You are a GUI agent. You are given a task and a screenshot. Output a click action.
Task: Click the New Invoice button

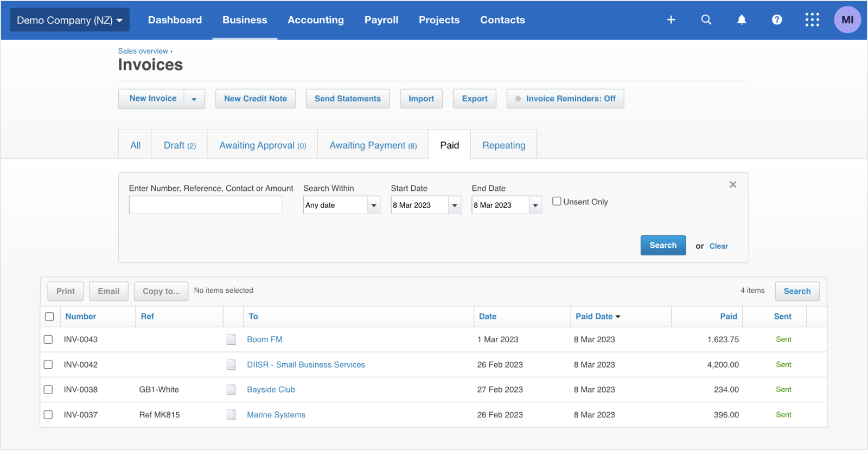pos(152,99)
